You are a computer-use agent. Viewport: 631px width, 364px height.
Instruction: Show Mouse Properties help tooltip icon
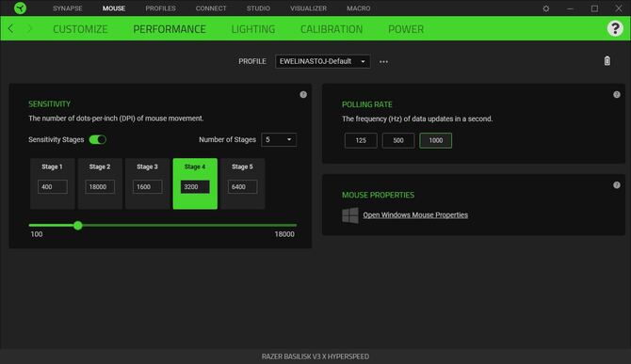click(x=617, y=185)
